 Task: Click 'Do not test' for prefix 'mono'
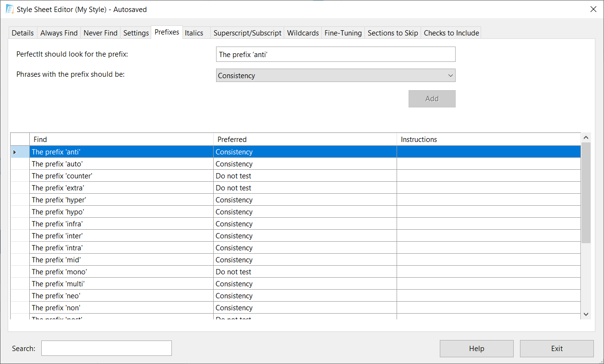tap(305, 272)
